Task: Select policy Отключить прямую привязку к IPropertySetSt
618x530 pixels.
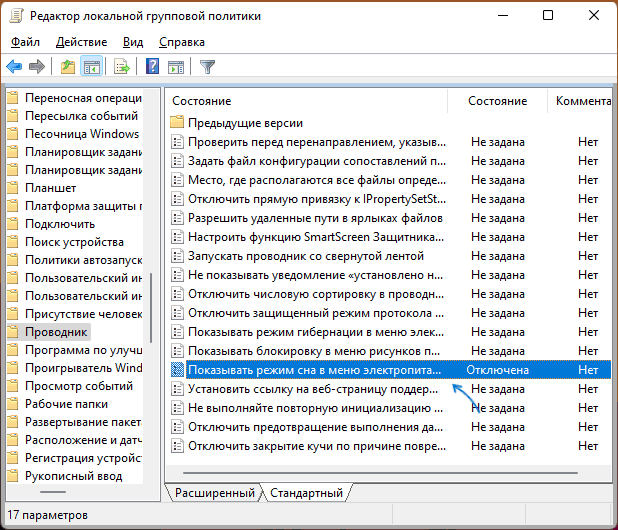Action: point(317,199)
